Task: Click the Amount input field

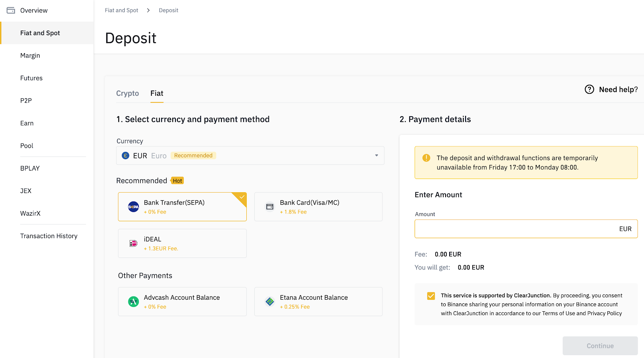Action: [x=526, y=229]
